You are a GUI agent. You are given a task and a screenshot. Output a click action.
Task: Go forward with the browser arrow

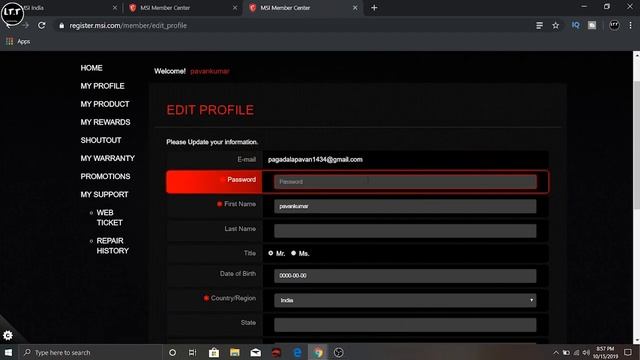(26, 25)
